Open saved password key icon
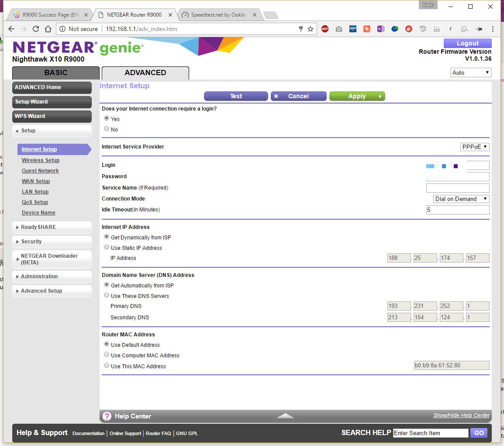 (x=301, y=29)
